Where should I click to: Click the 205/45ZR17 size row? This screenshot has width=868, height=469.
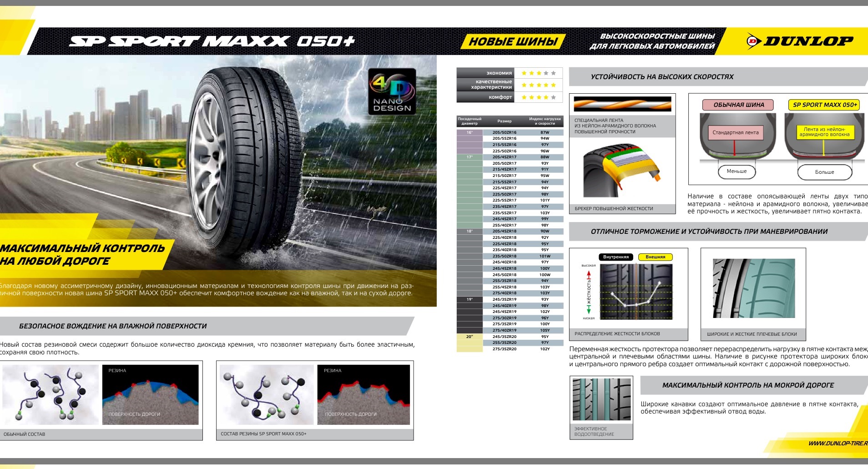pyautogui.click(x=523, y=157)
